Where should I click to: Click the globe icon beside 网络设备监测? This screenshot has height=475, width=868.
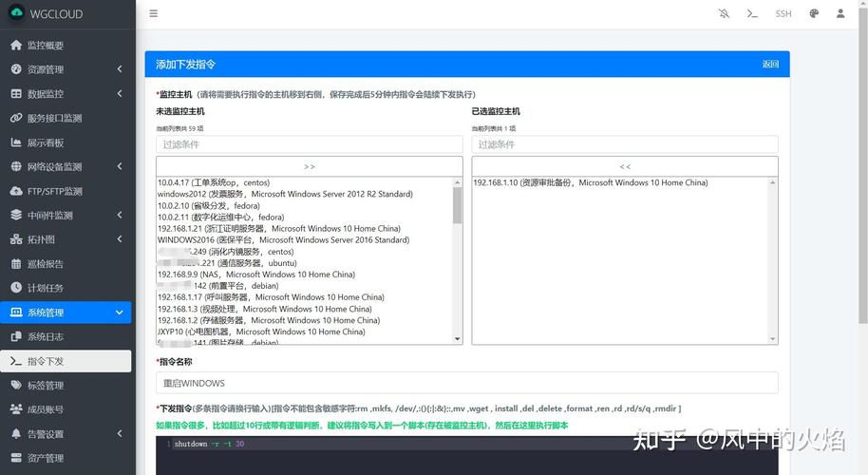click(16, 166)
